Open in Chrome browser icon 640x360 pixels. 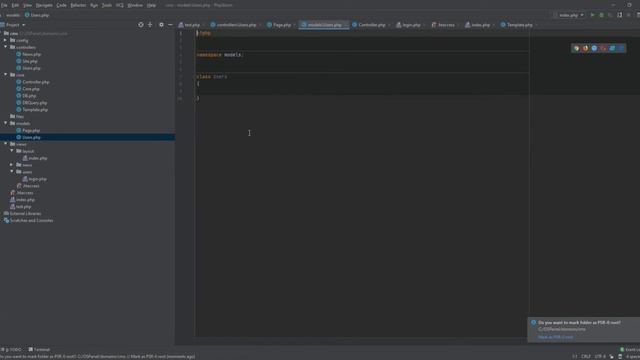[576, 48]
